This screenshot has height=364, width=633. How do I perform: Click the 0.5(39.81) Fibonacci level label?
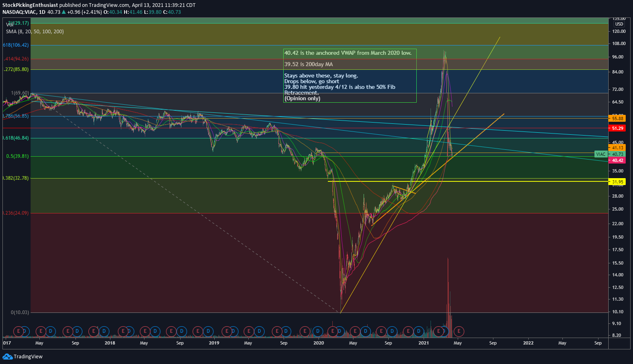(x=18, y=156)
